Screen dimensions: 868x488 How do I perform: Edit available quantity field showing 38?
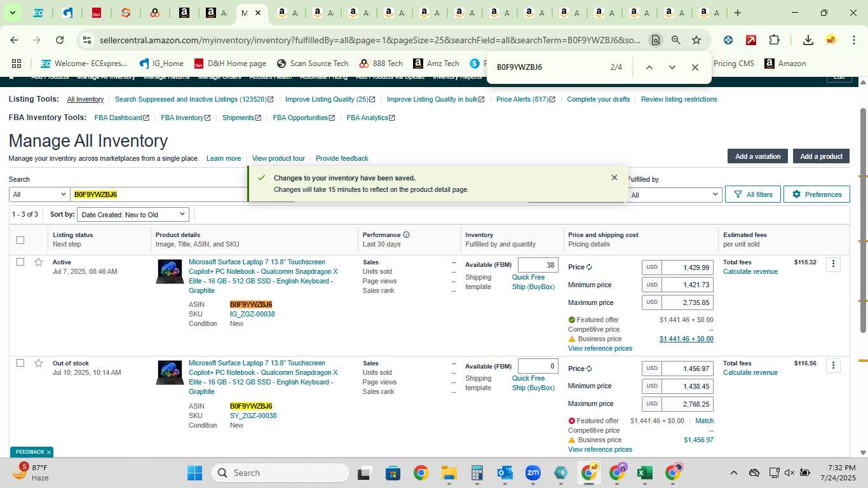pos(538,265)
